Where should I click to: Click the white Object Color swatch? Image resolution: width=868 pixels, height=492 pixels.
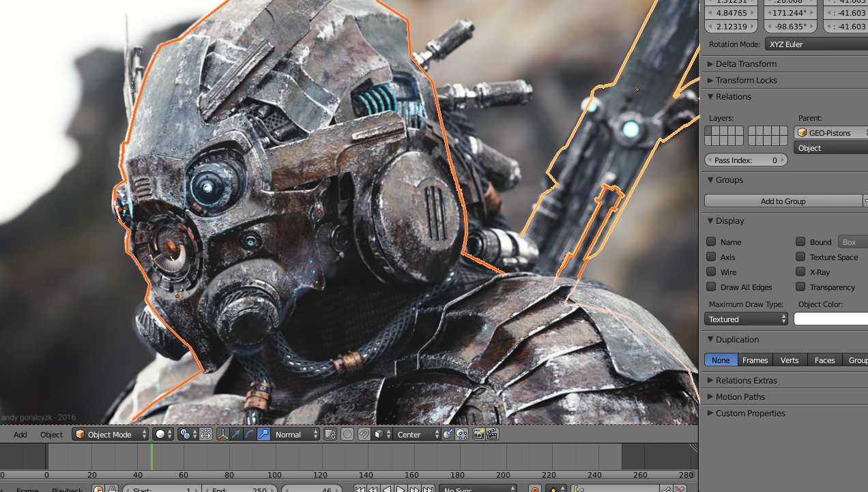point(830,319)
